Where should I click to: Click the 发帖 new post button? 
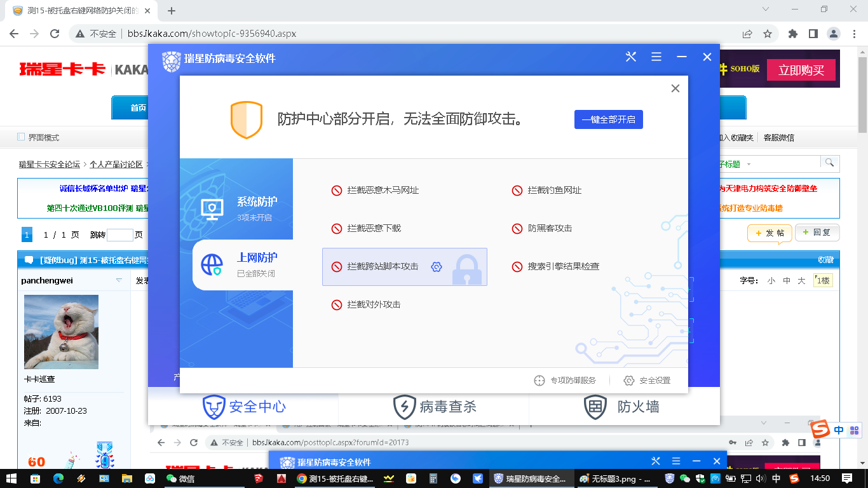pyautogui.click(x=770, y=233)
